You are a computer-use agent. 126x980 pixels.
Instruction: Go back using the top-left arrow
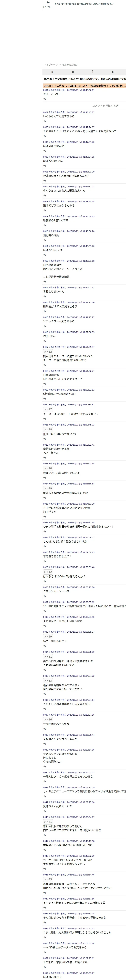[48, 3]
